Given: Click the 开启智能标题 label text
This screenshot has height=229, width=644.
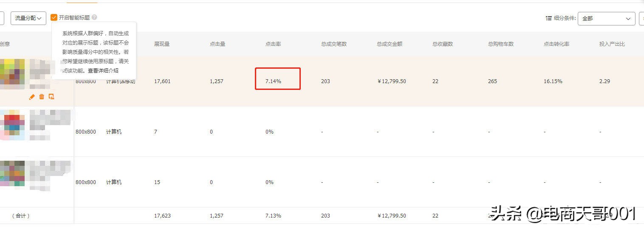Looking at the screenshot, I should pyautogui.click(x=74, y=17).
